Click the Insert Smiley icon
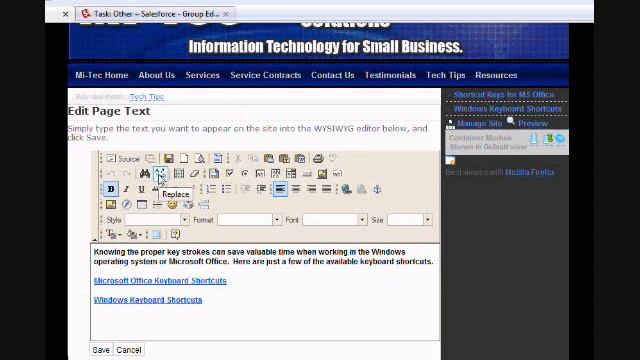The height and width of the screenshot is (360, 640). point(172,204)
